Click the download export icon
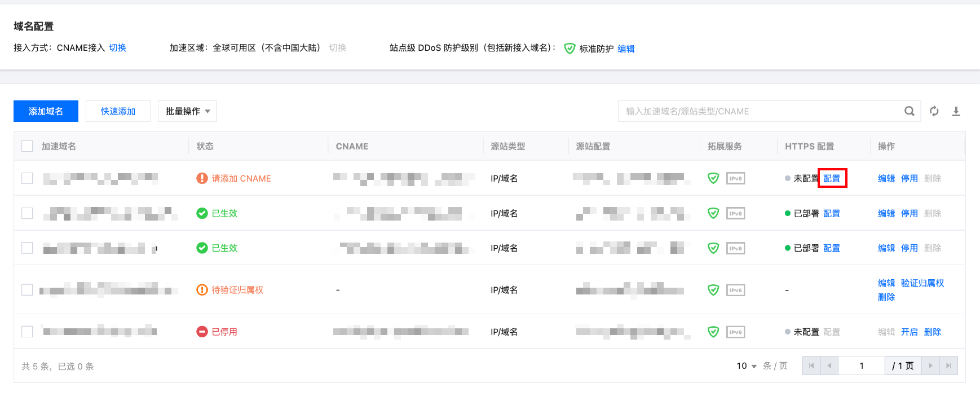The image size is (980, 396). [956, 111]
